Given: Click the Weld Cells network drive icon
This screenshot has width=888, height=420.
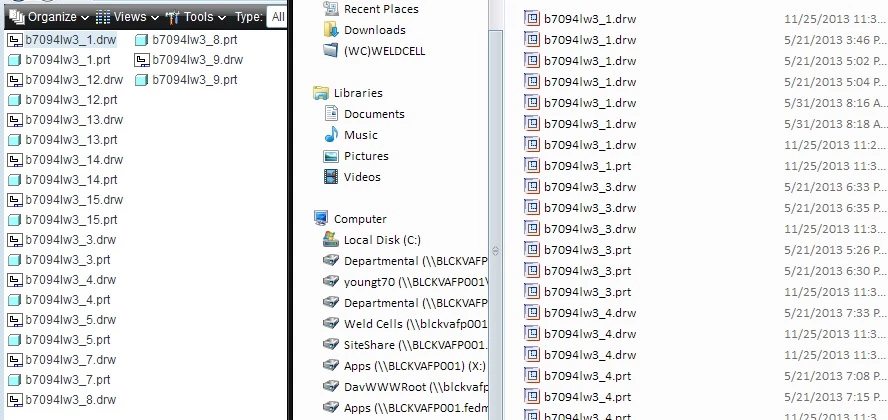Looking at the screenshot, I should tap(331, 324).
